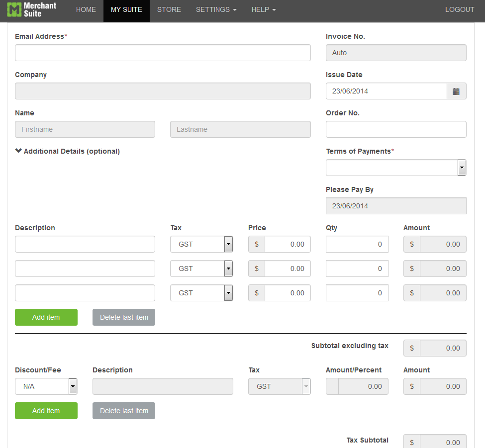Click the Discount/Fee Description field
The image size is (485, 448).
click(163, 386)
